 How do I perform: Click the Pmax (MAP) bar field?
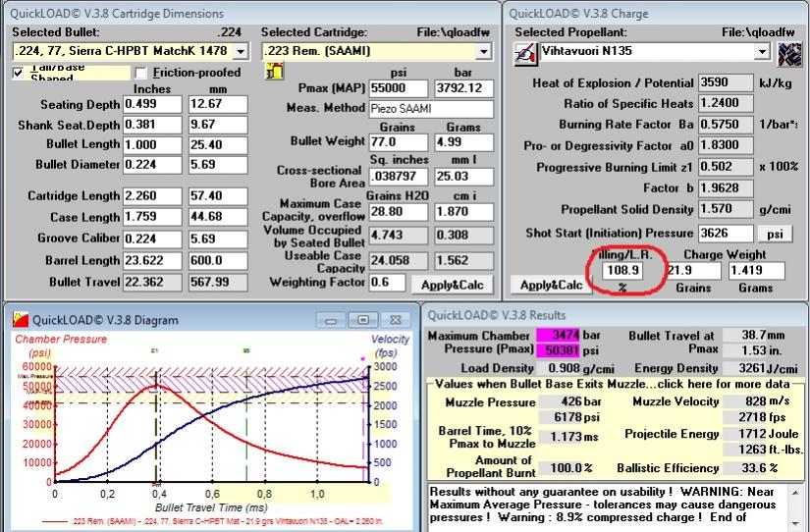click(463, 88)
